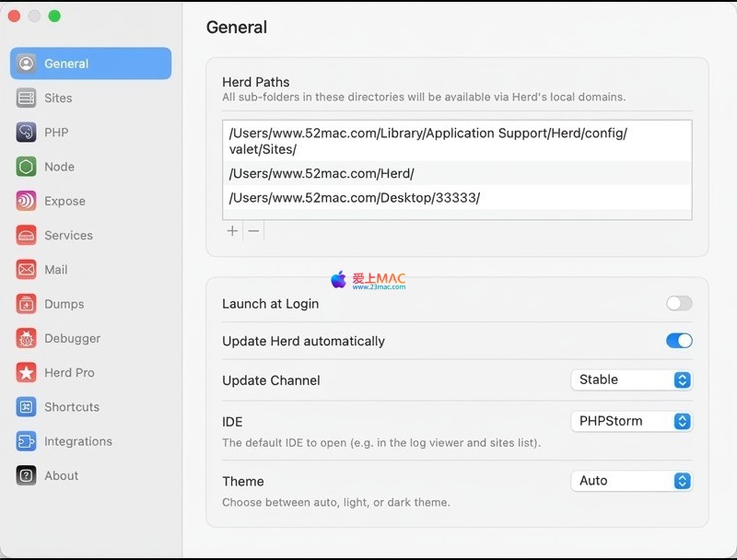Open the Expose sidebar icon
737x560 pixels.
pyautogui.click(x=27, y=201)
